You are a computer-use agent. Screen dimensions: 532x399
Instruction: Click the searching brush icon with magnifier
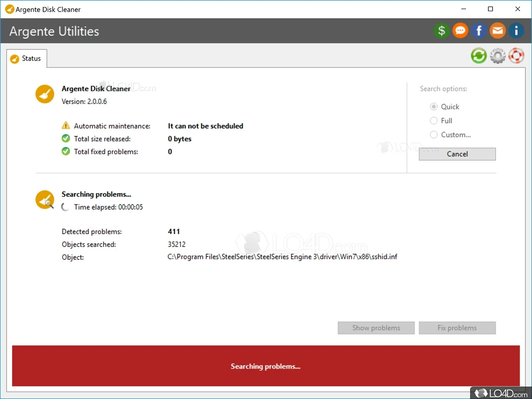click(x=44, y=199)
